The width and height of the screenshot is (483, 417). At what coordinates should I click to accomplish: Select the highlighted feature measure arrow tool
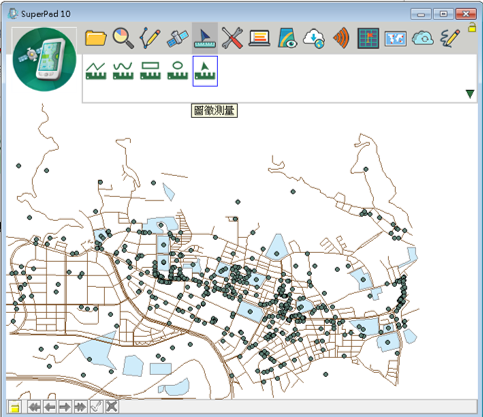tap(205, 71)
